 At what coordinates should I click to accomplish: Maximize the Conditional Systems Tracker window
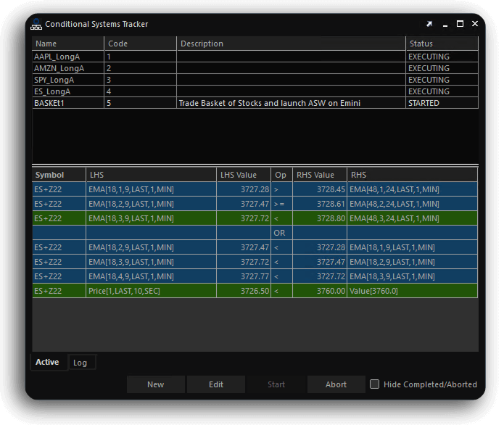click(460, 24)
